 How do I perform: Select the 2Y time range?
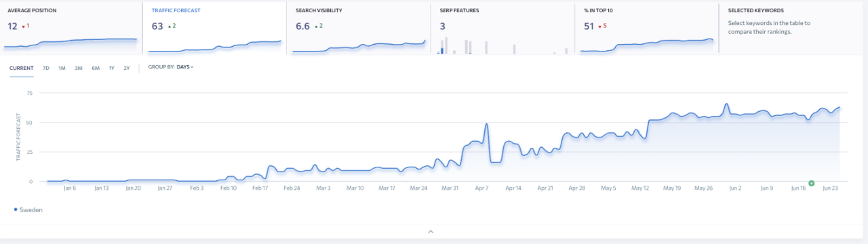point(127,68)
